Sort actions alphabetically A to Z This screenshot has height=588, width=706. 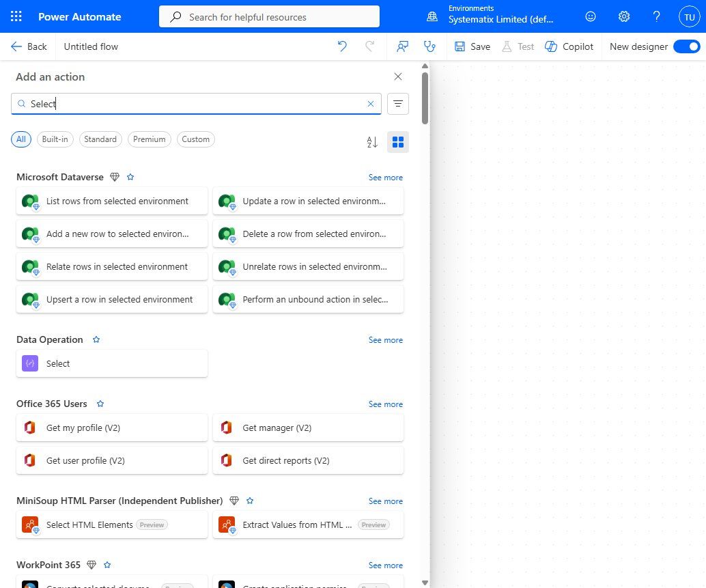372,142
